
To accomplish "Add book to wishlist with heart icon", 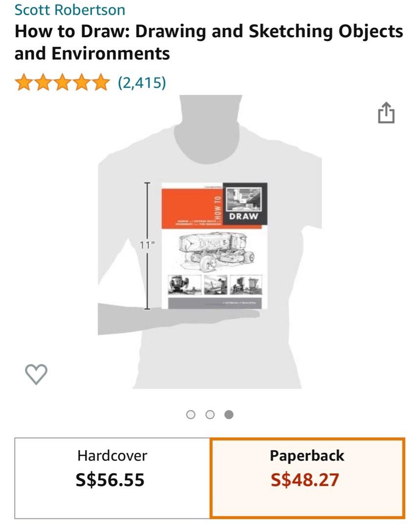I will (36, 374).
